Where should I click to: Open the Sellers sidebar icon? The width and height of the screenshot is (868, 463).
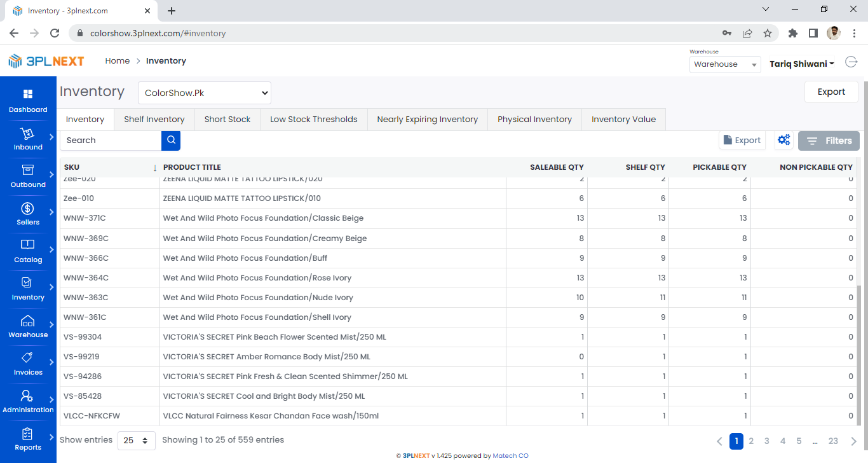click(x=28, y=209)
